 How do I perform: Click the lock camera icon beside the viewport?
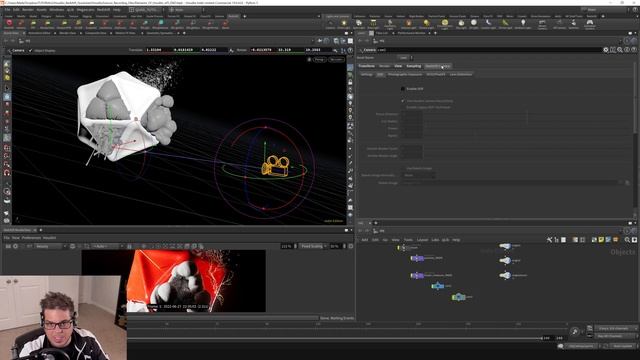click(x=350, y=82)
